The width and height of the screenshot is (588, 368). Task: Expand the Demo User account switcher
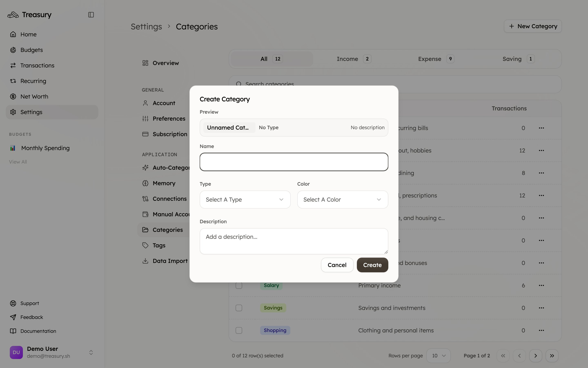pyautogui.click(x=91, y=352)
